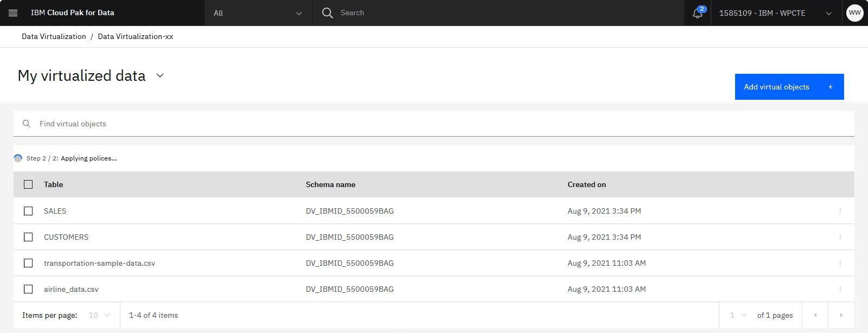
Task: Open overflow menu for transportation-sample-data.csv row
Action: pyautogui.click(x=840, y=263)
